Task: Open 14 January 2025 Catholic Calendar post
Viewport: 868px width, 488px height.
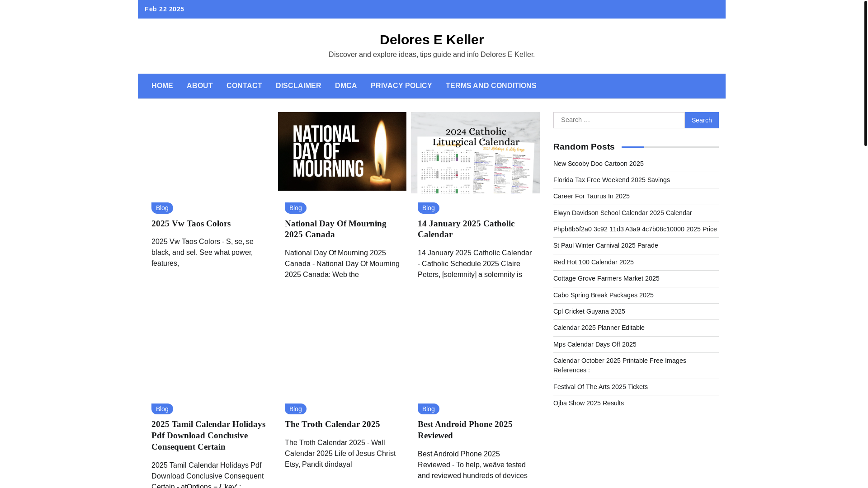Action: click(x=466, y=229)
